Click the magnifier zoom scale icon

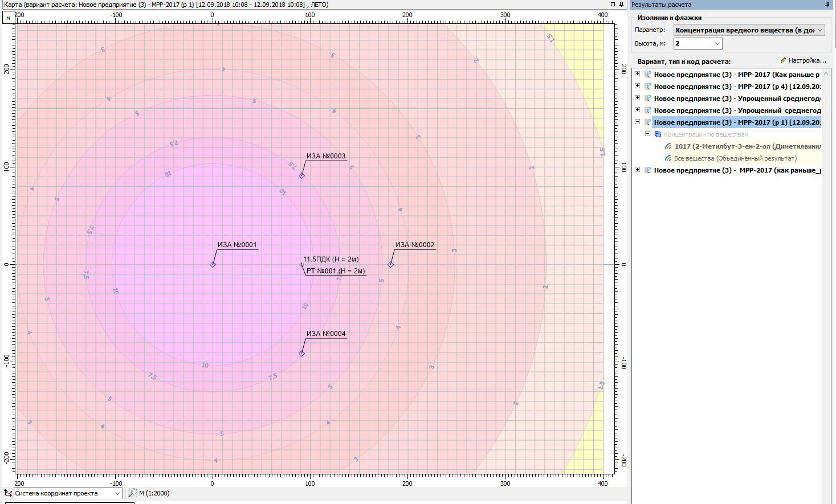[x=132, y=493]
